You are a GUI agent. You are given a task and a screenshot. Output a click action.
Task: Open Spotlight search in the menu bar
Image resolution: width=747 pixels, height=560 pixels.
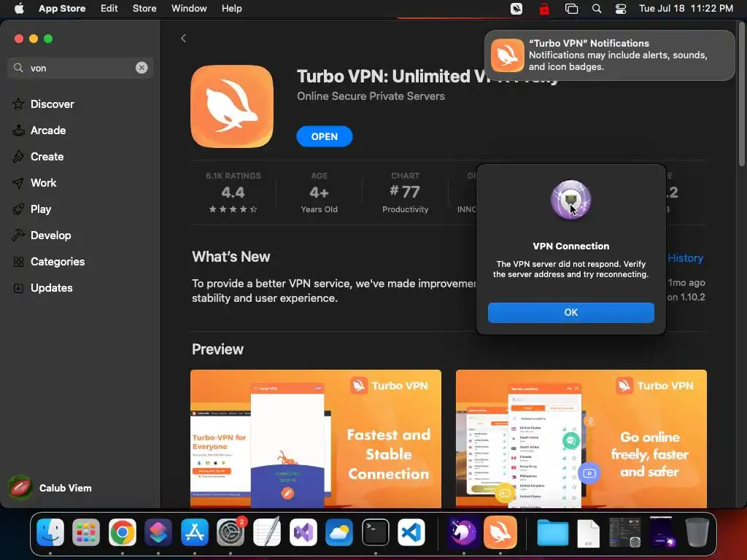pos(597,9)
